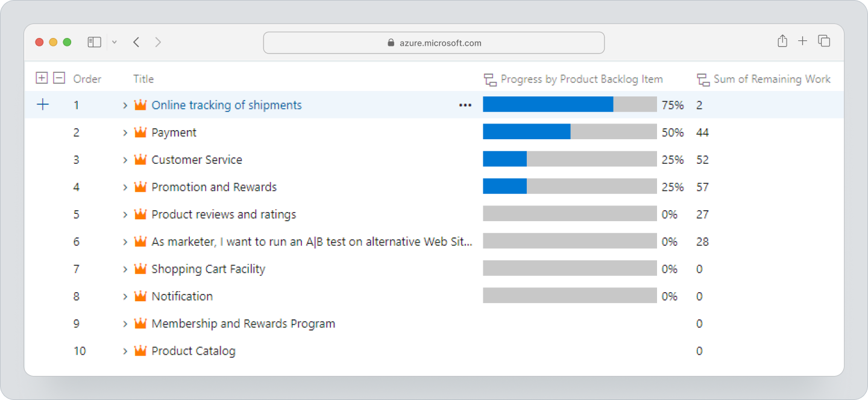
Task: Open the Online tracking of shipments work item link
Action: 225,104
